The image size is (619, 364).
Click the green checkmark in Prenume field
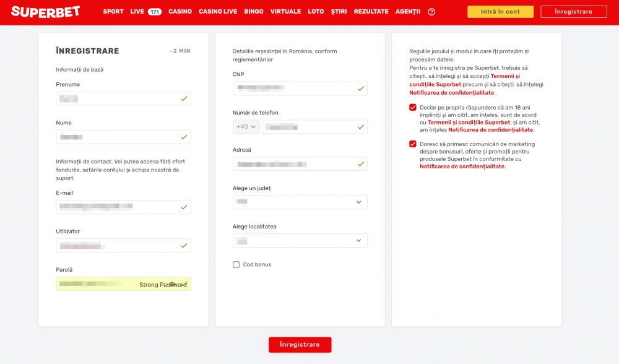184,98
